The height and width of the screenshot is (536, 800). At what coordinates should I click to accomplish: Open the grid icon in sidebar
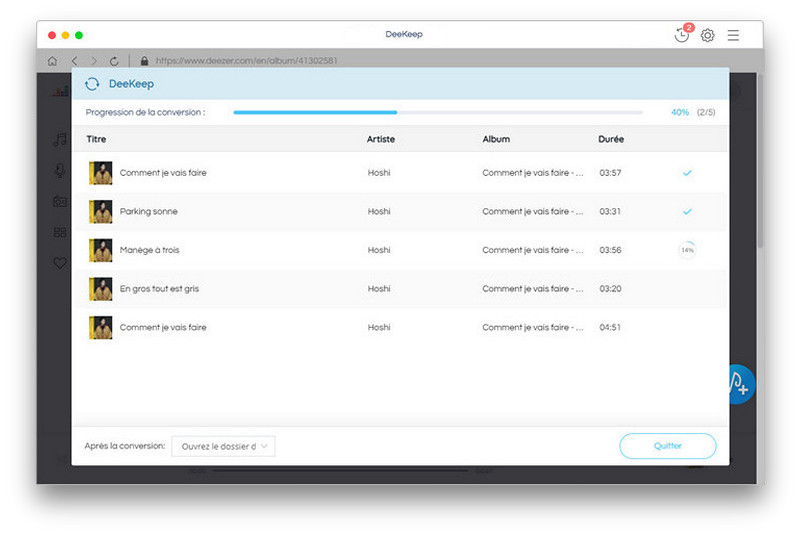coord(60,233)
